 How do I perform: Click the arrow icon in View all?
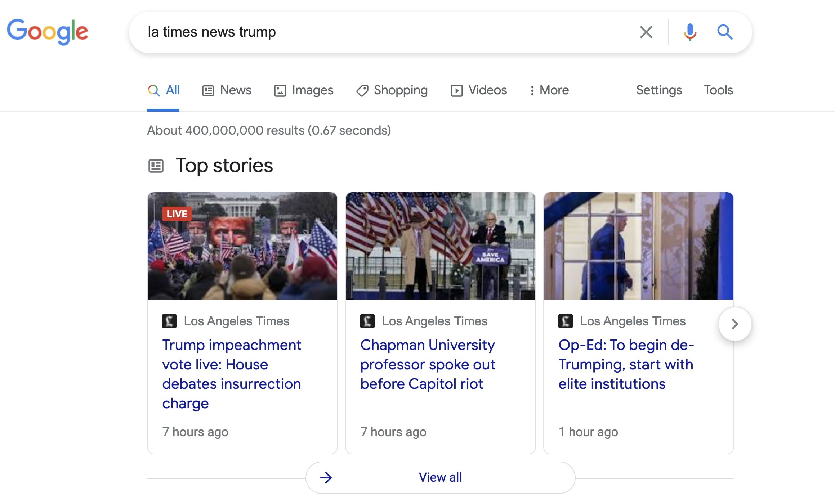[326, 478]
